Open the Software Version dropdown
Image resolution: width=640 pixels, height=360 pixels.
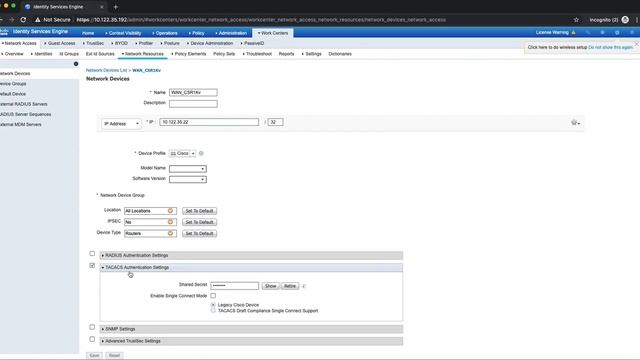tap(188, 179)
